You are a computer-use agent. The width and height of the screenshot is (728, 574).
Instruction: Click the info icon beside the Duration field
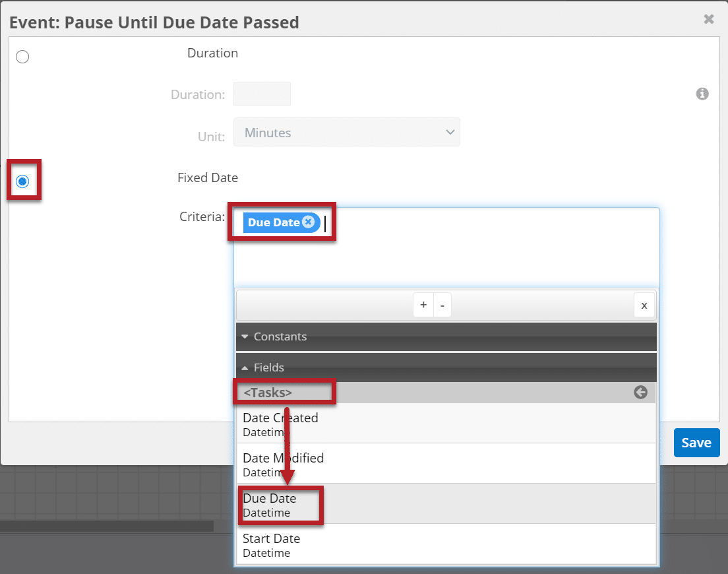pos(702,94)
